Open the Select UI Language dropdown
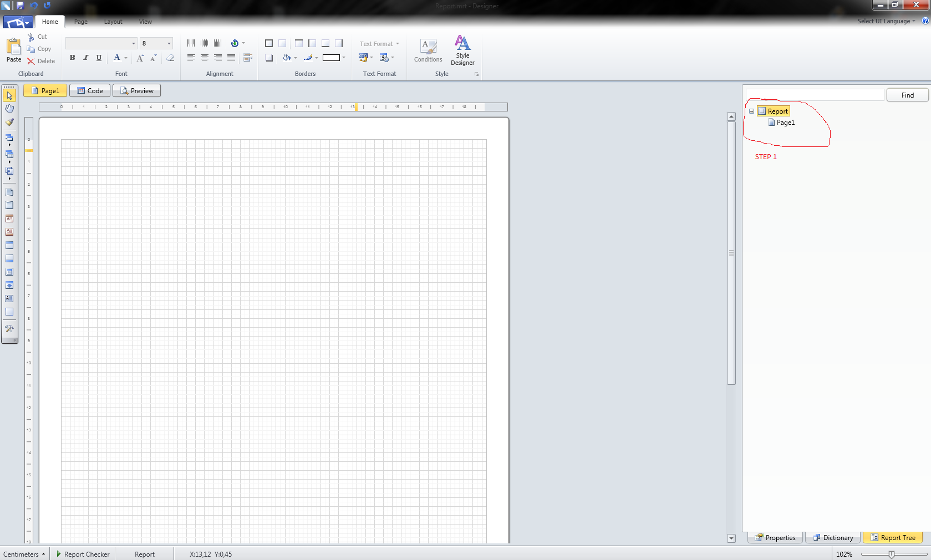931x560 pixels. point(886,21)
